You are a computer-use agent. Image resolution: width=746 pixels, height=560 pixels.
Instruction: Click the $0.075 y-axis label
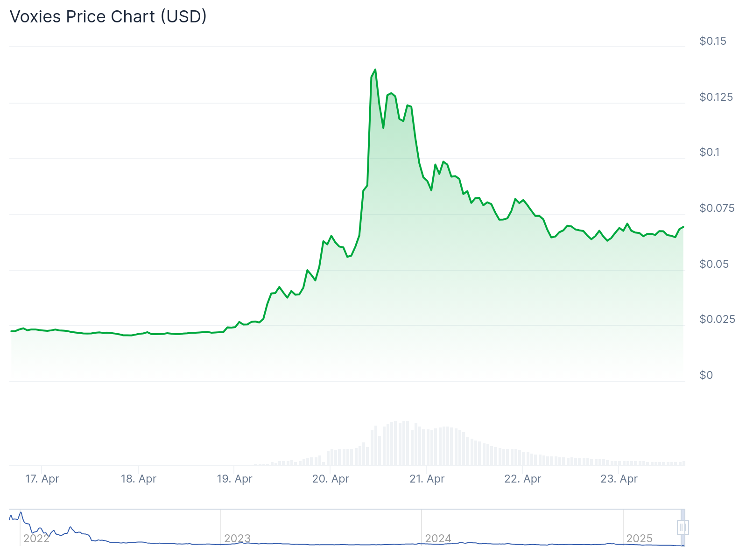717,208
